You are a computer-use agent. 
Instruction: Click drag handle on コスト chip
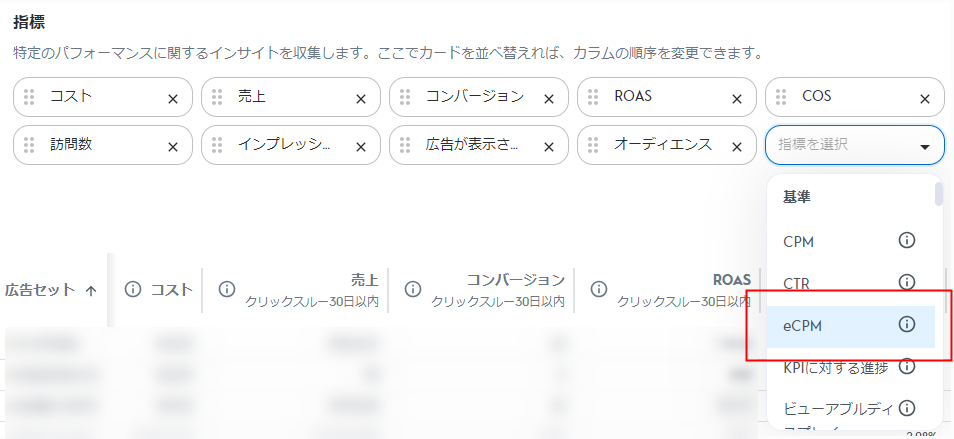coord(30,97)
